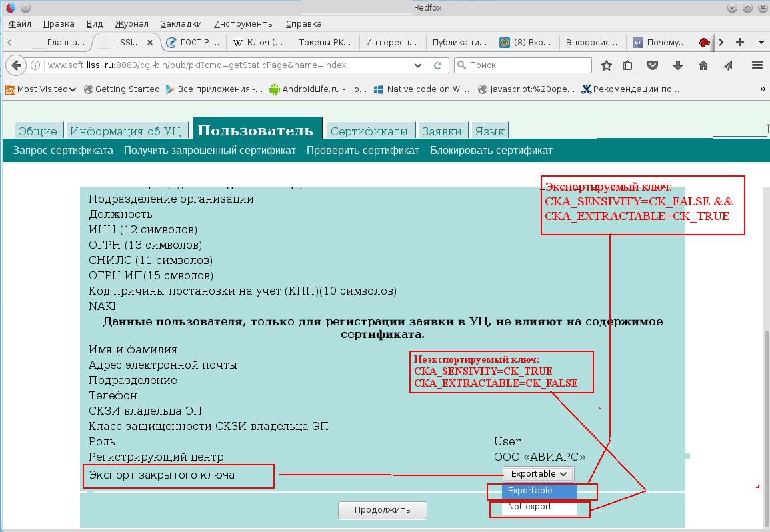Switch to the ГОСТ Р browser tab
The image size is (770, 532).
(x=193, y=43)
